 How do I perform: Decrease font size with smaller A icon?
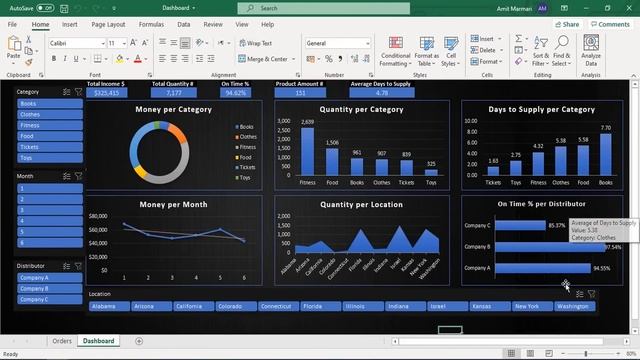pos(145,43)
